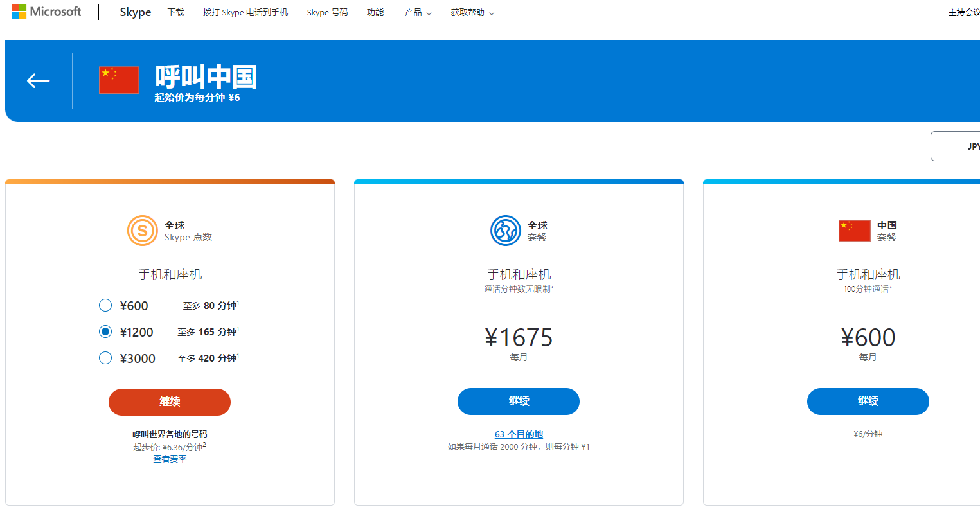980x521 pixels.
Task: Expand the 获取帮助 dropdown menu
Action: pos(472,12)
